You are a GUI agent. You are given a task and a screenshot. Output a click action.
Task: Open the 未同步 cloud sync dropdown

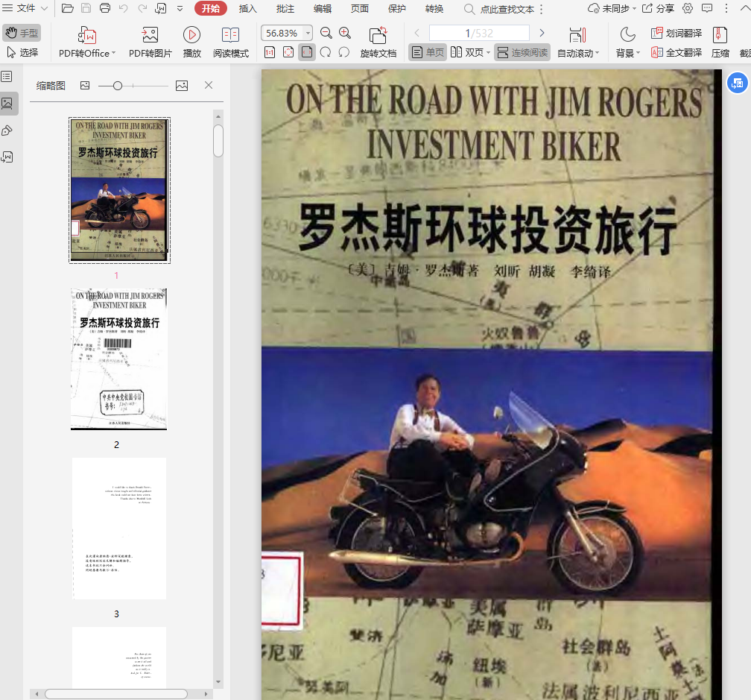(x=612, y=8)
